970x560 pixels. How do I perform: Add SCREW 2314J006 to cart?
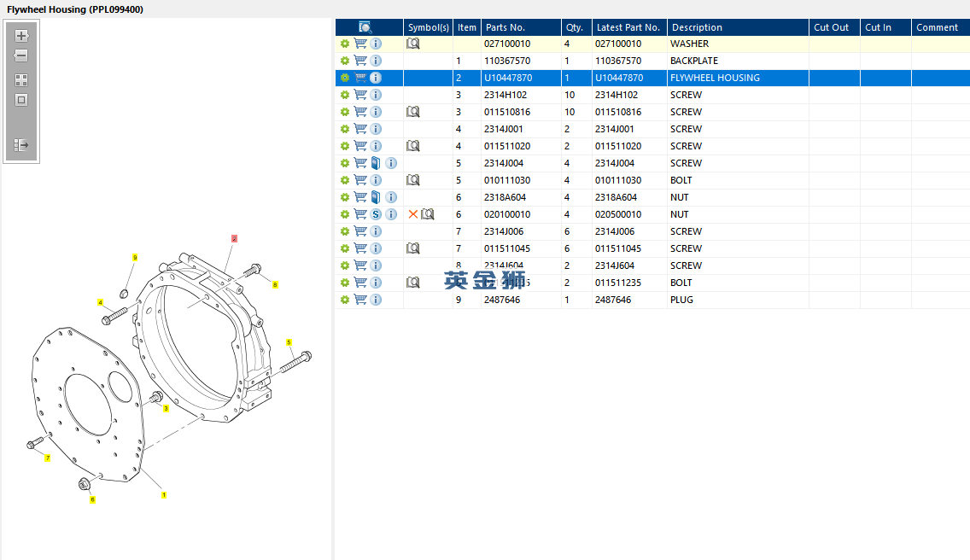coord(360,231)
